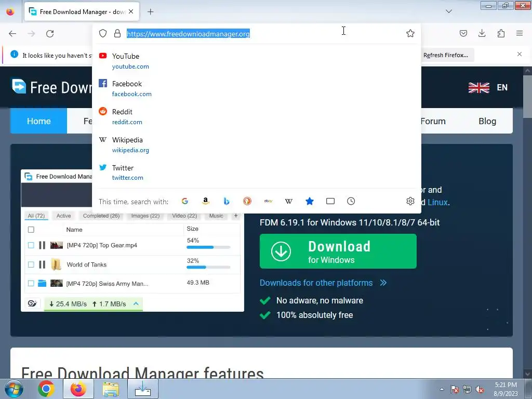Open File Explorer from the taskbar

coord(111,389)
